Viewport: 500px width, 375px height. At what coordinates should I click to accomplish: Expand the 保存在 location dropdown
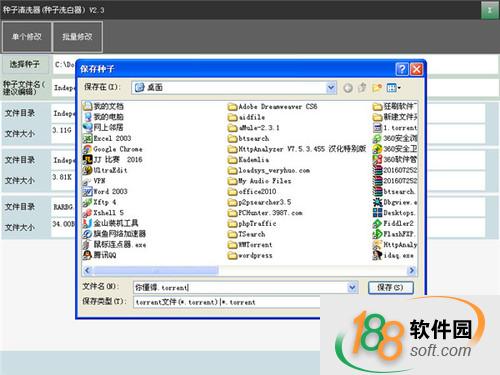(x=331, y=88)
